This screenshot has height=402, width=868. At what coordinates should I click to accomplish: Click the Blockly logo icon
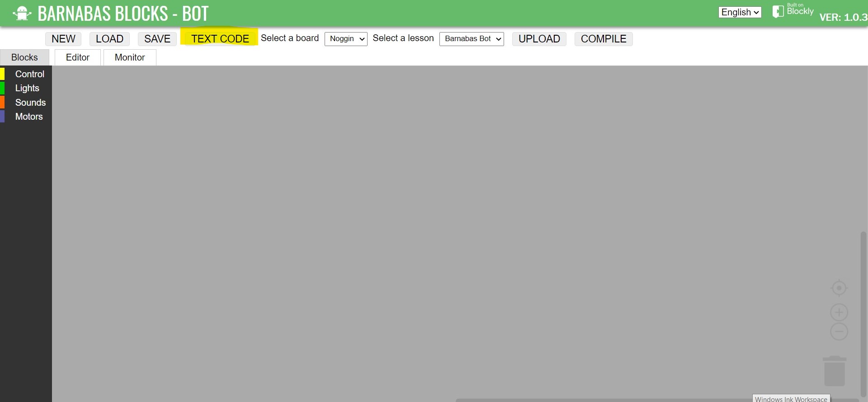click(x=778, y=11)
